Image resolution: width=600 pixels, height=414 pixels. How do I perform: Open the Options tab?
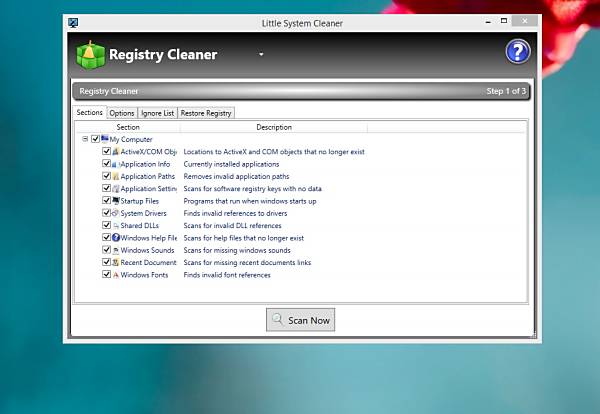(x=122, y=113)
